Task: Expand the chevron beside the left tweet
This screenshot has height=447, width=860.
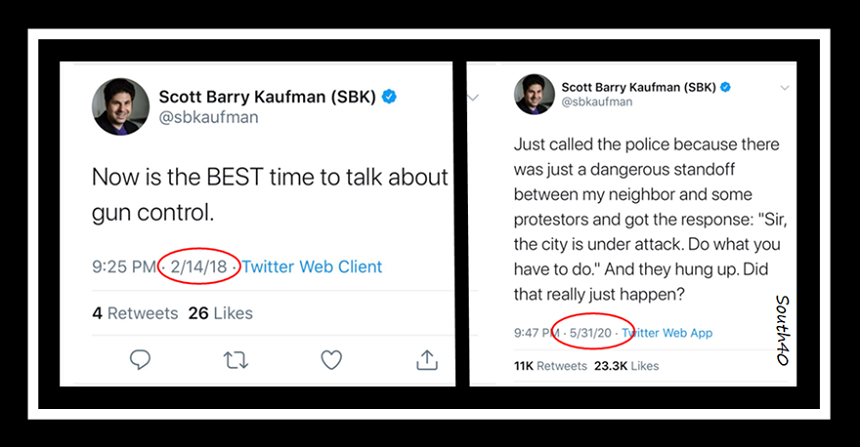Action: click(x=473, y=98)
